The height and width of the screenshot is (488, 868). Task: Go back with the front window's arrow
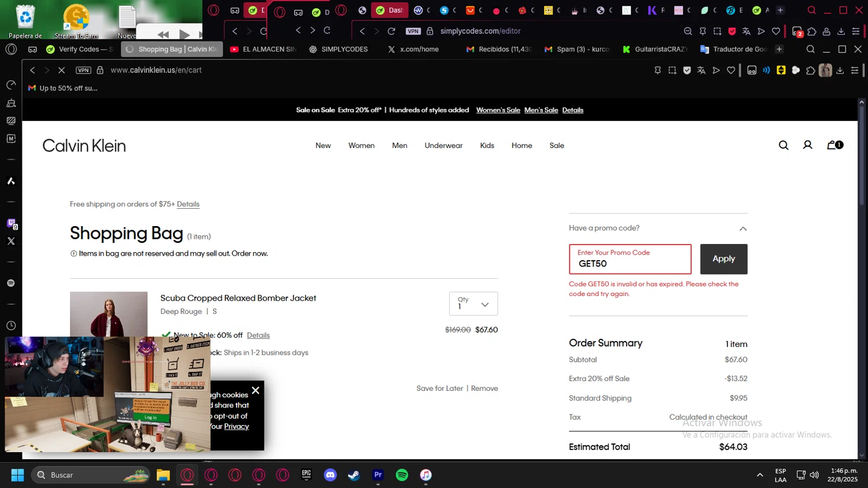32,70
